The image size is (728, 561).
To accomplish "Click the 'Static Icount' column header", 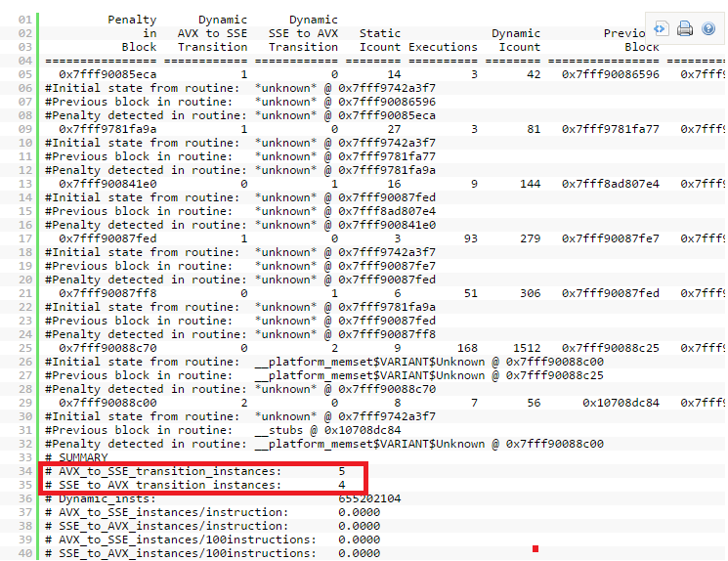I will [379, 40].
